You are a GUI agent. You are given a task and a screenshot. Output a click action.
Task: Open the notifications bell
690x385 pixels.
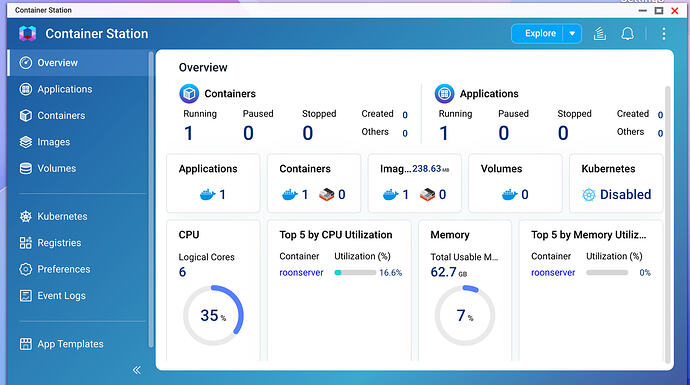(628, 33)
